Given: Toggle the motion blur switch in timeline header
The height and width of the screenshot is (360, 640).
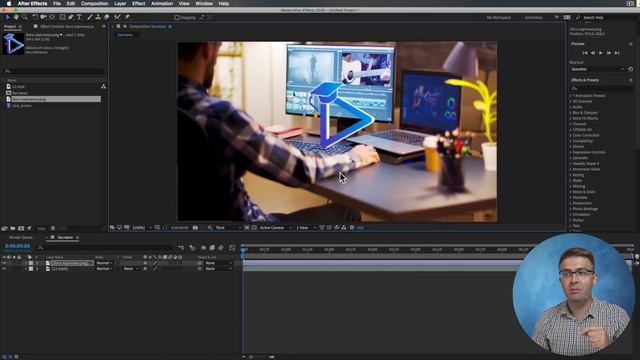Looking at the screenshot, I should pos(221,248).
